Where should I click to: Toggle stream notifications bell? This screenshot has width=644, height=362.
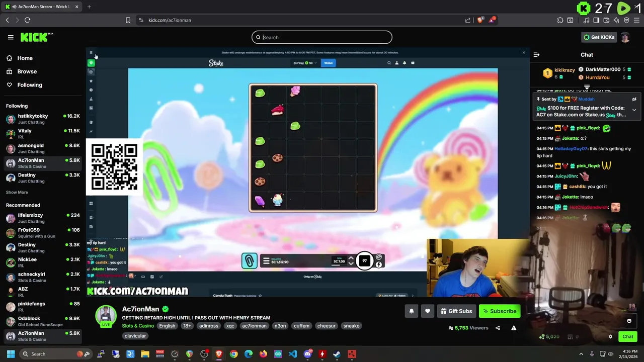click(x=411, y=311)
